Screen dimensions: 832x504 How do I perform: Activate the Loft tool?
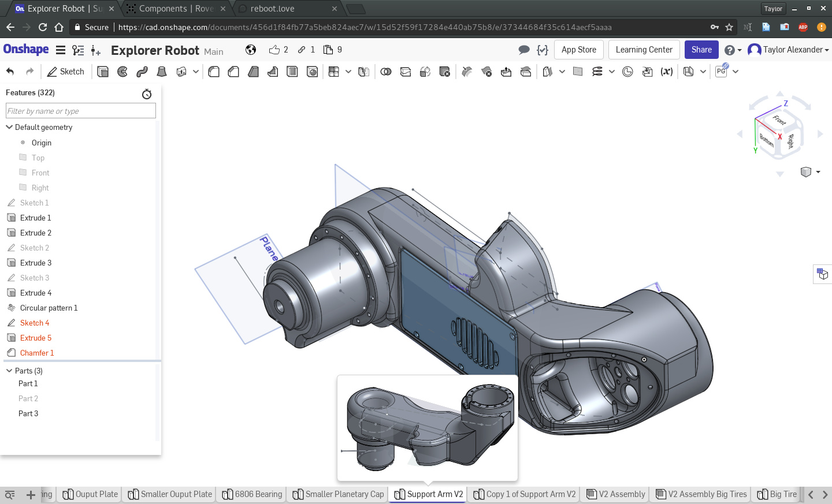(x=162, y=72)
